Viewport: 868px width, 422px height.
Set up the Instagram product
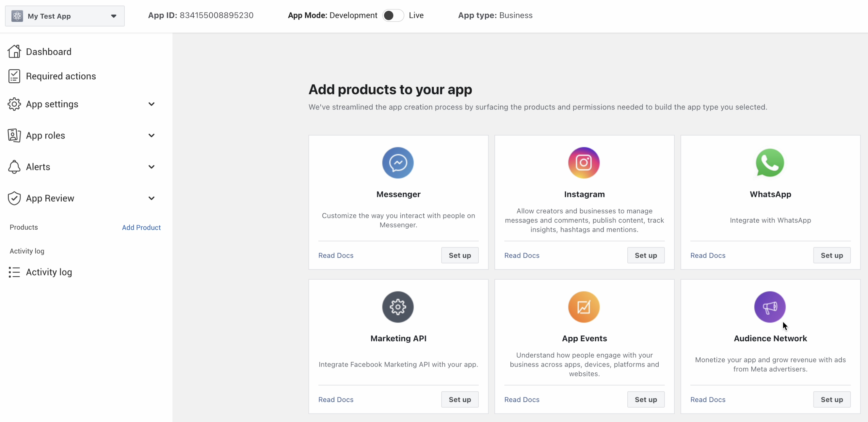[x=646, y=255]
